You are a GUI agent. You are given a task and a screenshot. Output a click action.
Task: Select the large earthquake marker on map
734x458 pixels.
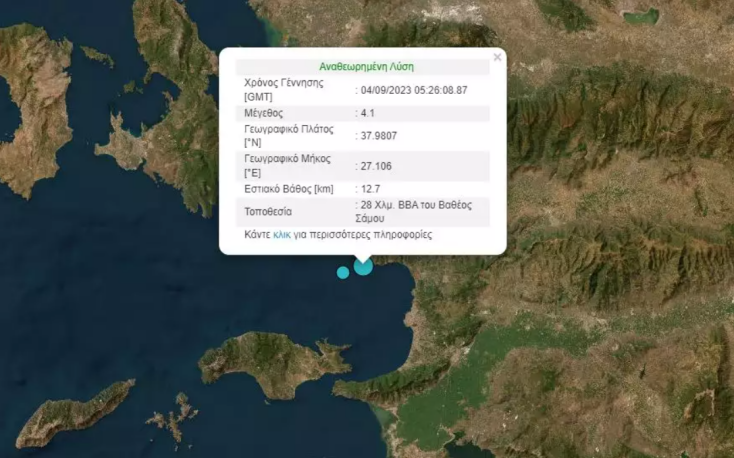tap(363, 266)
